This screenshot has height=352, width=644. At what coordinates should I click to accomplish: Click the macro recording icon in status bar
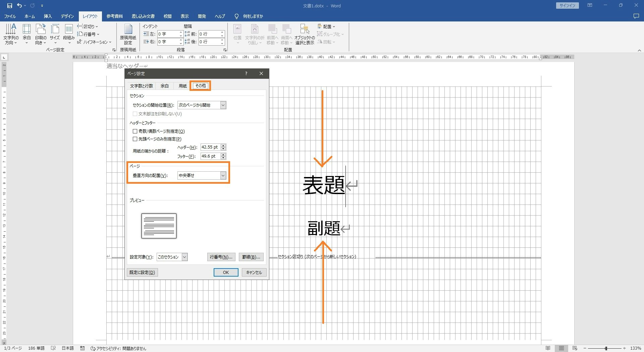[x=83, y=348]
